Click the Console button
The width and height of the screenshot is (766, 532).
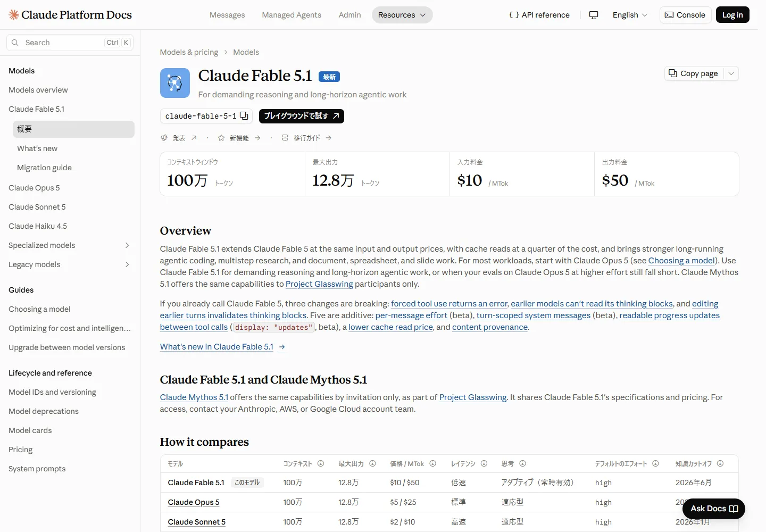[685, 15]
